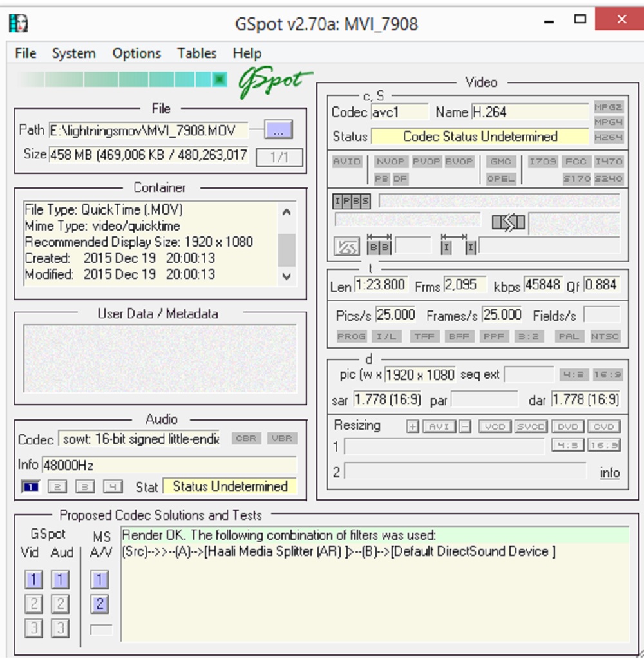
Task: Toggle the VBR audio indicator
Action: click(x=282, y=438)
